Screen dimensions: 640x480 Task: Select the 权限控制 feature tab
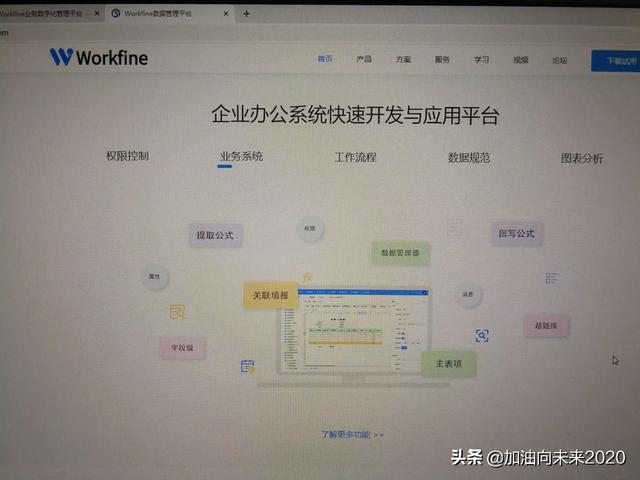(127, 156)
